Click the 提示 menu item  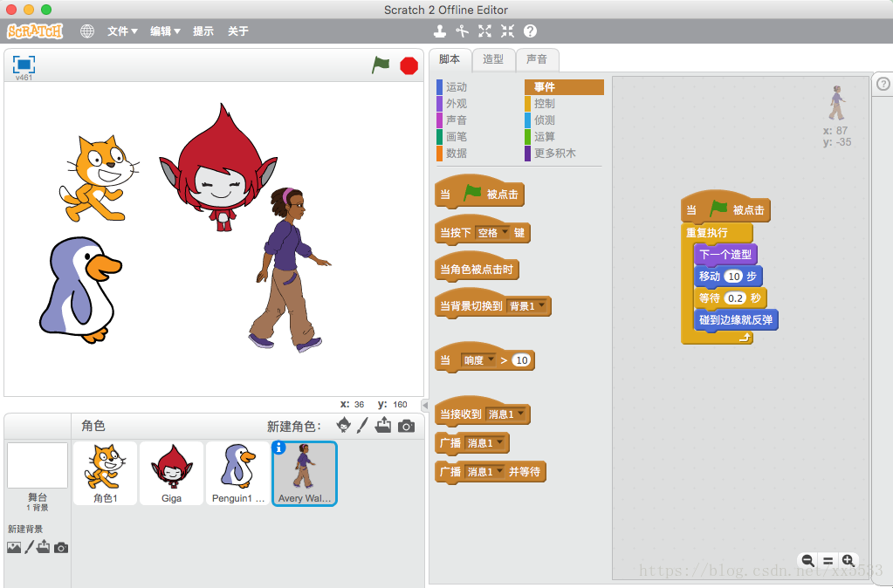203,31
